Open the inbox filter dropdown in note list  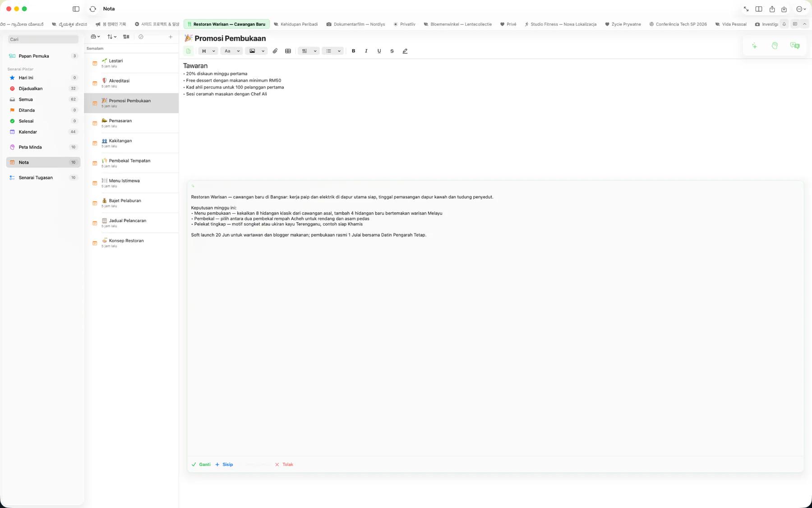click(95, 37)
